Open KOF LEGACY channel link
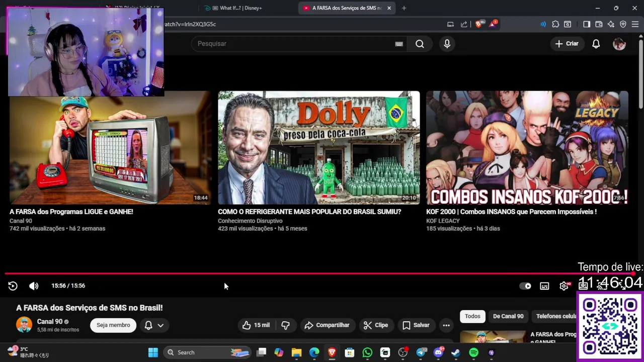Viewport: 644px width, 362px height. coord(443,221)
